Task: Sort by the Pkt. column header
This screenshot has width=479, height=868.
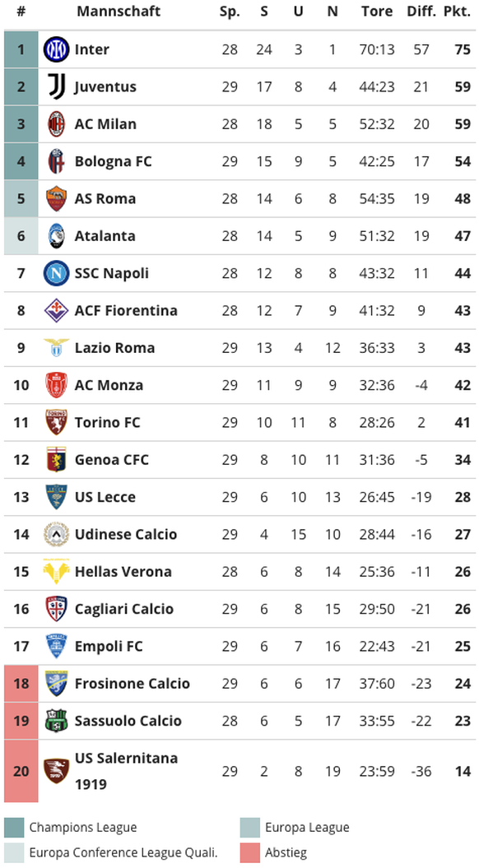Action: coord(457,12)
